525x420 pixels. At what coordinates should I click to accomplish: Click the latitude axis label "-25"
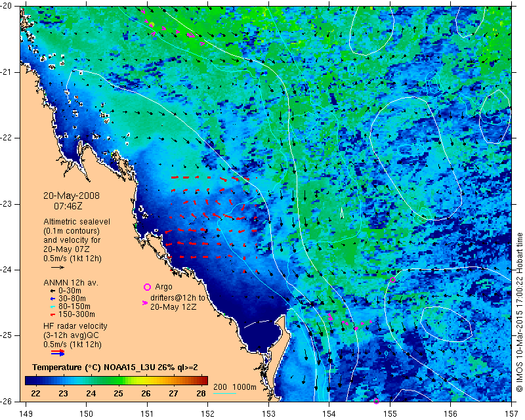tap(7, 335)
